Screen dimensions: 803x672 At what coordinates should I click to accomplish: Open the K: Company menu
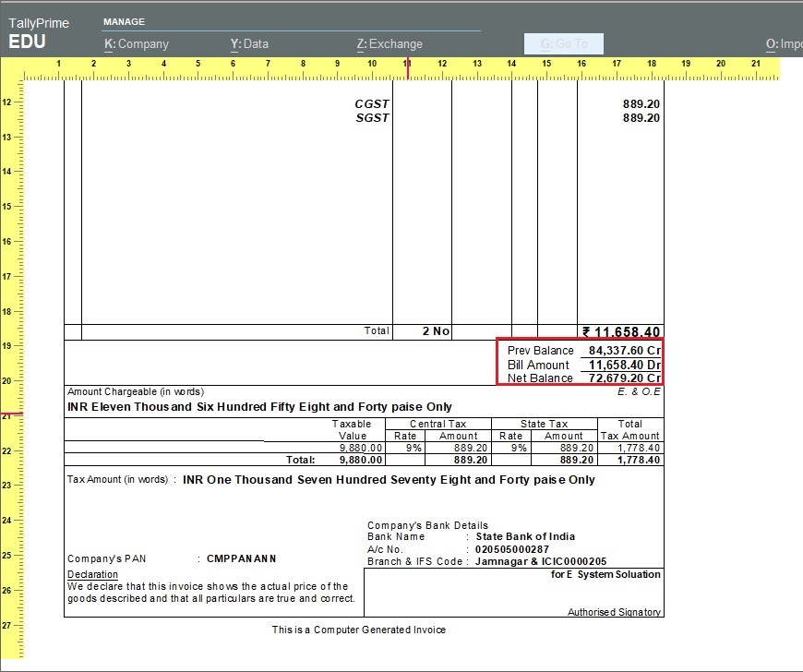coord(137,43)
